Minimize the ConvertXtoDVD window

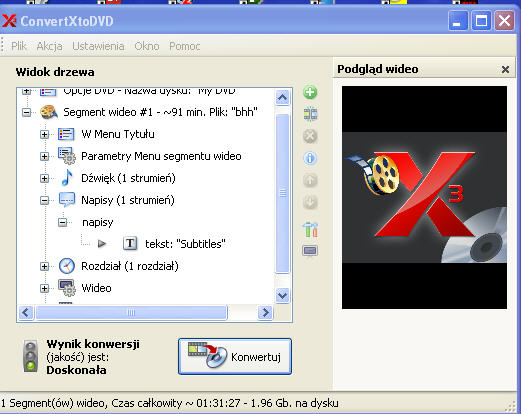(x=457, y=21)
